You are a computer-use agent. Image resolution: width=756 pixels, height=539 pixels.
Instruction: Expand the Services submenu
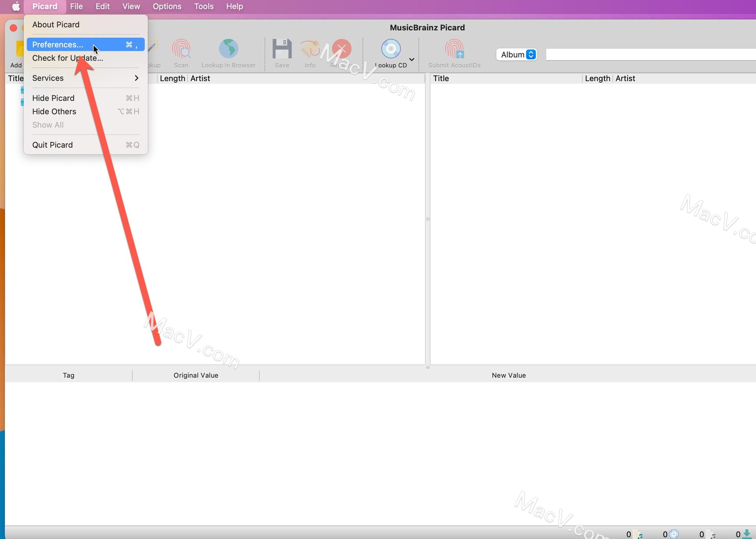coord(85,78)
